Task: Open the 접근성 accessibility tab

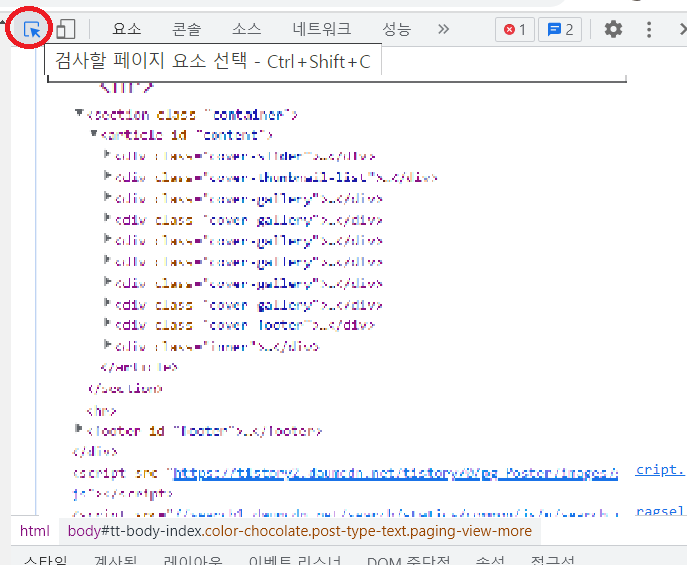Action: pyautogui.click(x=552, y=560)
